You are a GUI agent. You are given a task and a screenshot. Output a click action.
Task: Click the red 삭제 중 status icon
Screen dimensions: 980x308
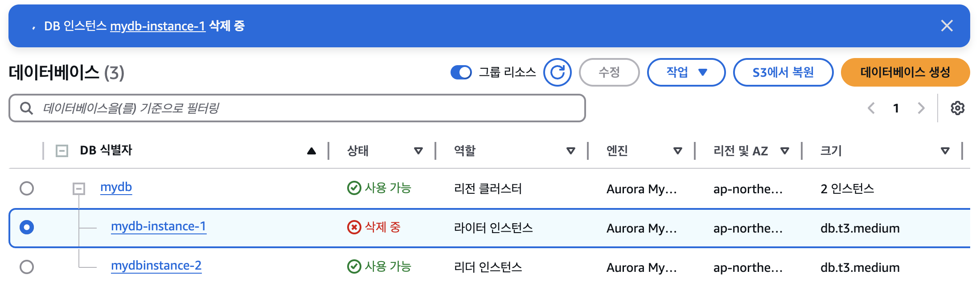click(x=354, y=228)
